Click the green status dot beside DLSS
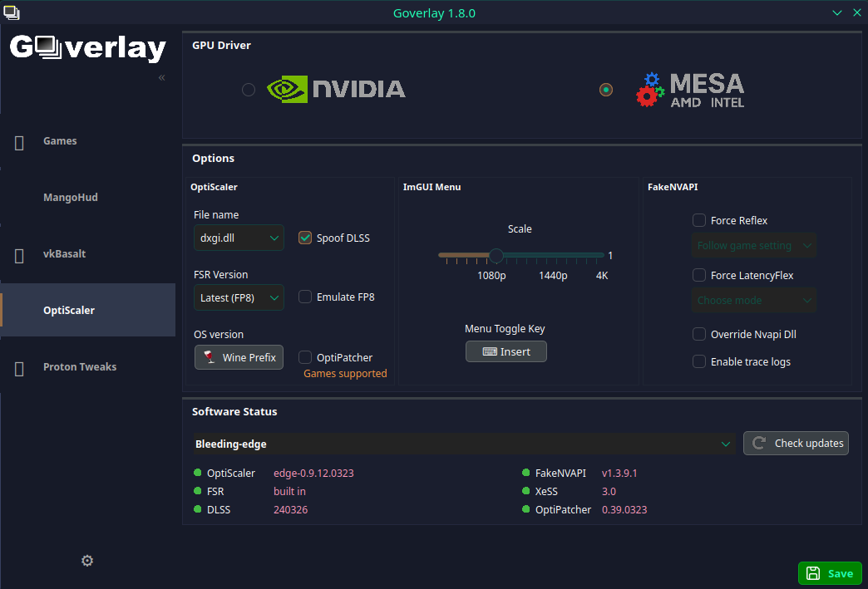Screen dimensions: 868x589 pyautogui.click(x=198, y=509)
